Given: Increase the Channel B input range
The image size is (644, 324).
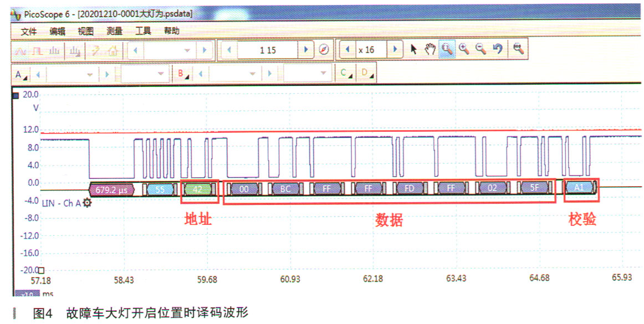Looking at the screenshot, I should 269,74.
